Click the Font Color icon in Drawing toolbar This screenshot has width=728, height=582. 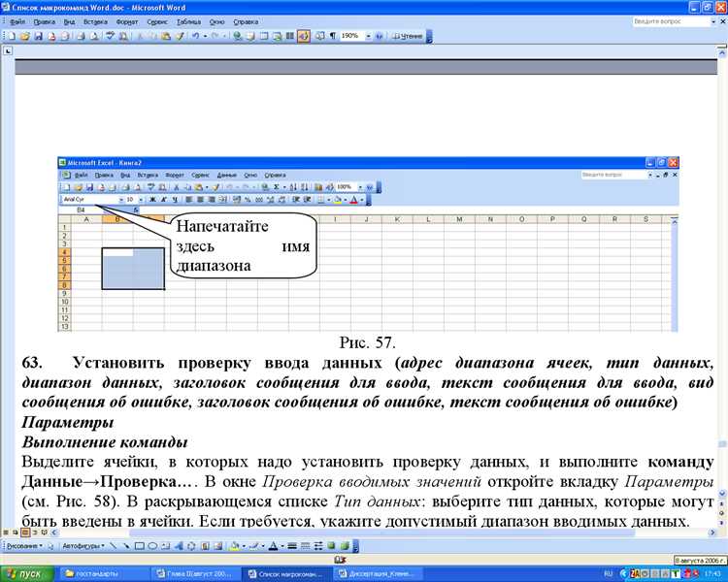point(273,546)
